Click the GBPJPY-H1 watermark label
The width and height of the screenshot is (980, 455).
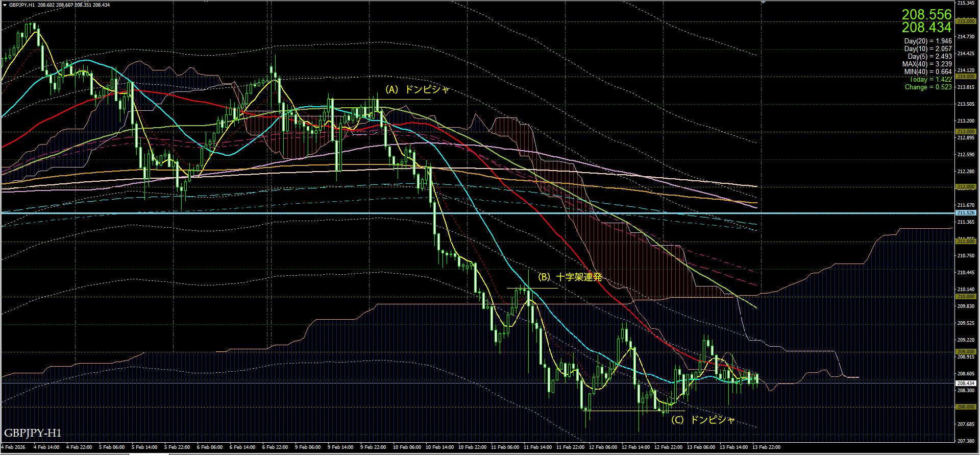point(33,433)
